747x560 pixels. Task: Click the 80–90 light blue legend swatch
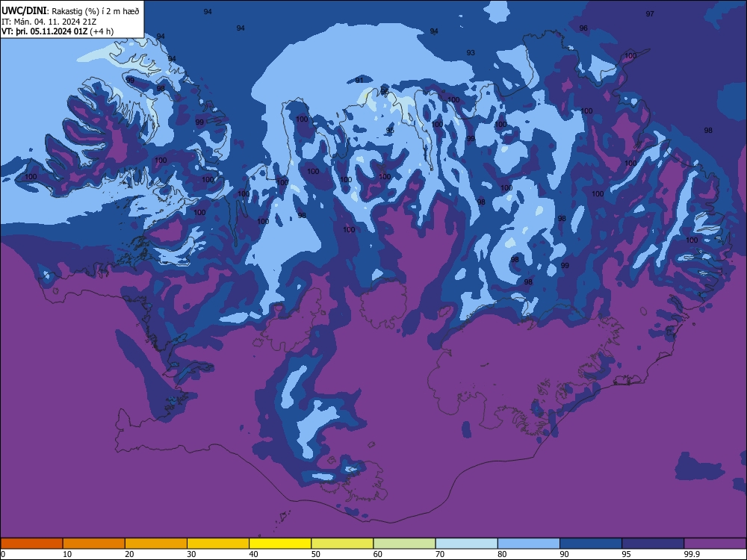(x=529, y=544)
